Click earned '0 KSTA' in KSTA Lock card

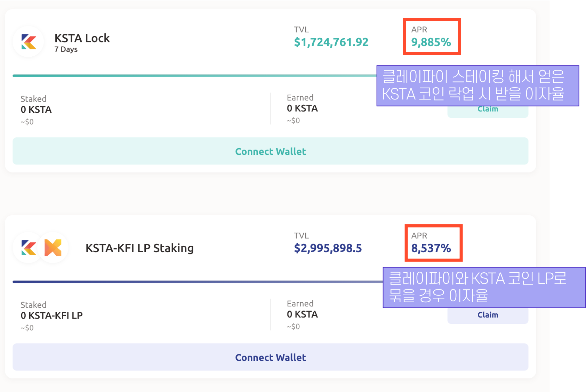pos(302,108)
